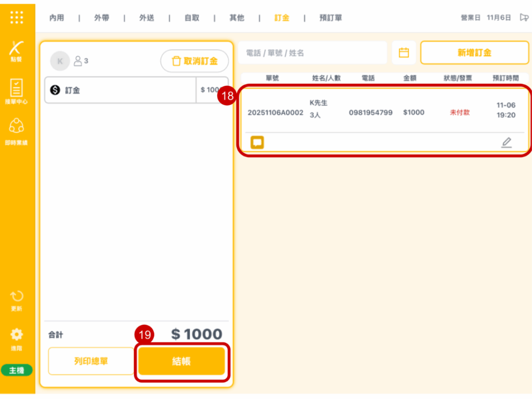Click 取消訂金 to cancel the deposit
Screen dimensions: 532x399
pyautogui.click(x=194, y=61)
